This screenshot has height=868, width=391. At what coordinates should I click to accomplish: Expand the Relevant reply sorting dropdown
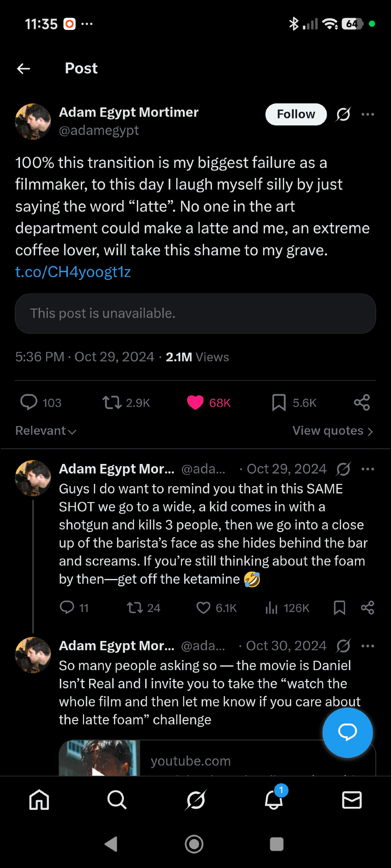(46, 431)
